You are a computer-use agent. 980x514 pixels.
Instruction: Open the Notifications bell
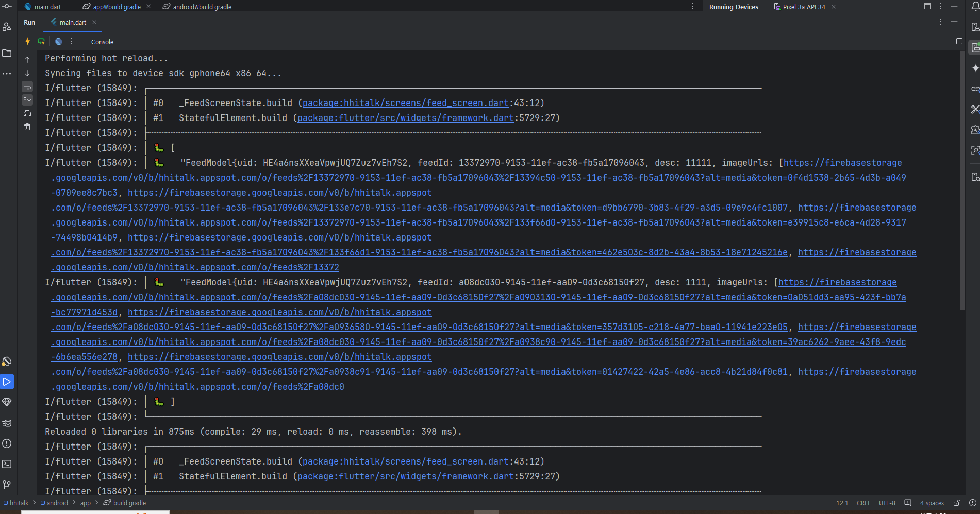coord(975,6)
